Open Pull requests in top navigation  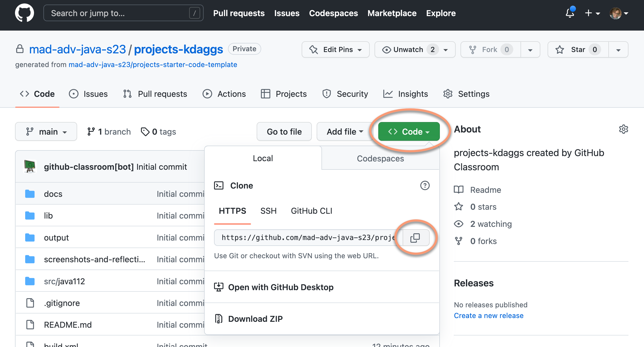point(239,13)
